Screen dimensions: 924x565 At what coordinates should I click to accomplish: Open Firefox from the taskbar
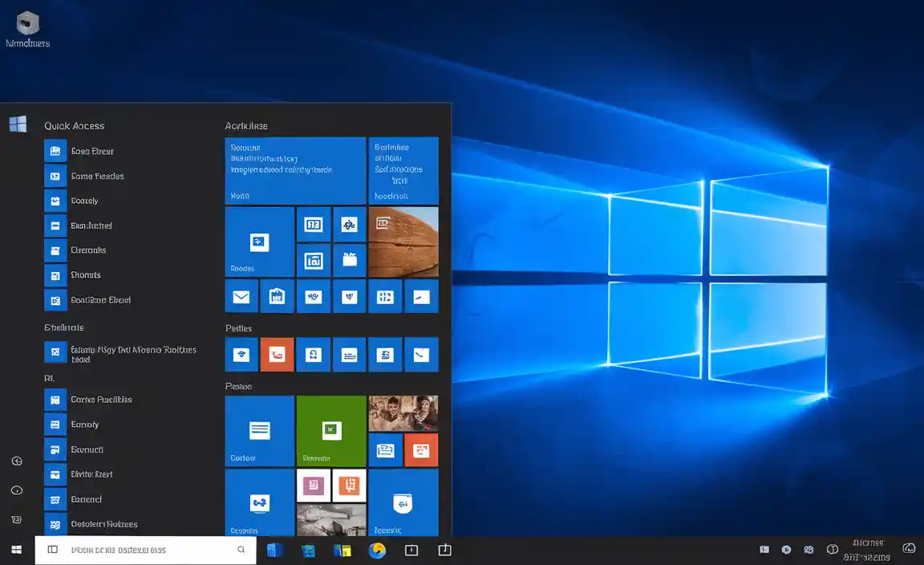(377, 550)
